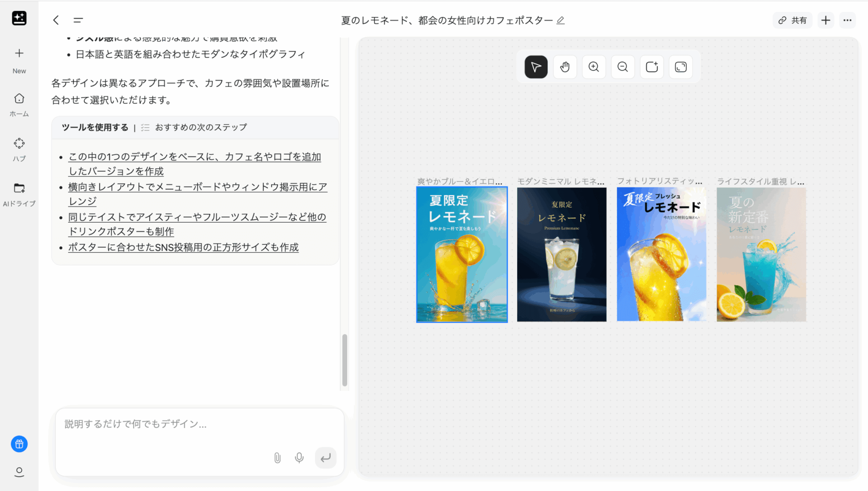Select the arrow pointer tool
The width and height of the screenshot is (868, 491).
click(x=536, y=67)
